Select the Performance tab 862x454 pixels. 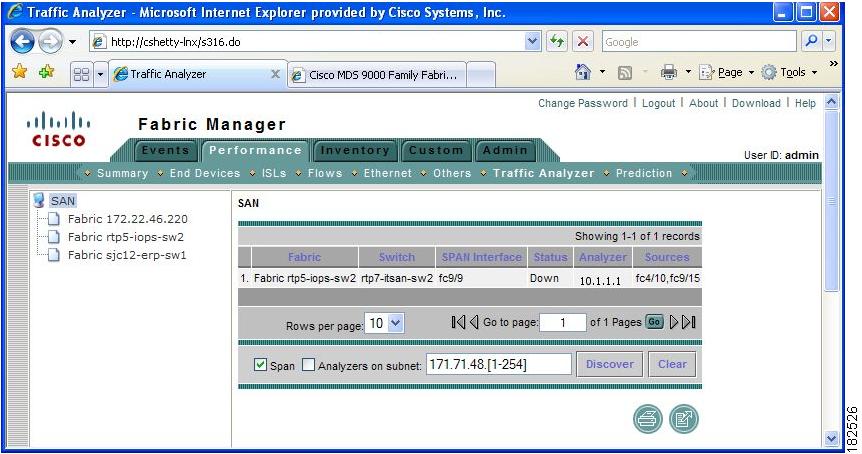point(255,150)
